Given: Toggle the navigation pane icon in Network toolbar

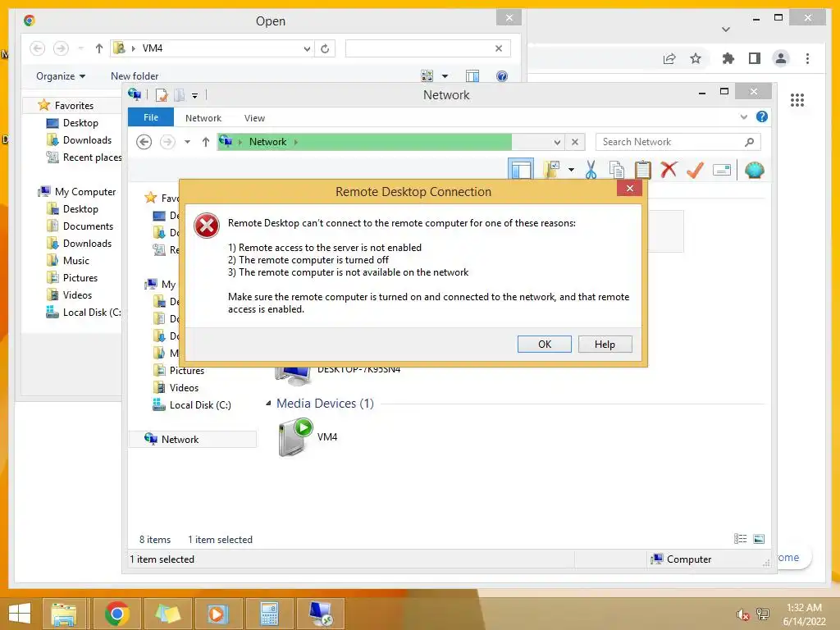Looking at the screenshot, I should pos(520,170).
